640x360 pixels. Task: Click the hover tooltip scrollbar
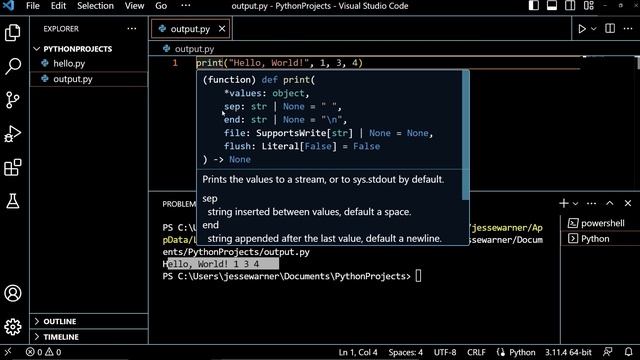click(465, 135)
